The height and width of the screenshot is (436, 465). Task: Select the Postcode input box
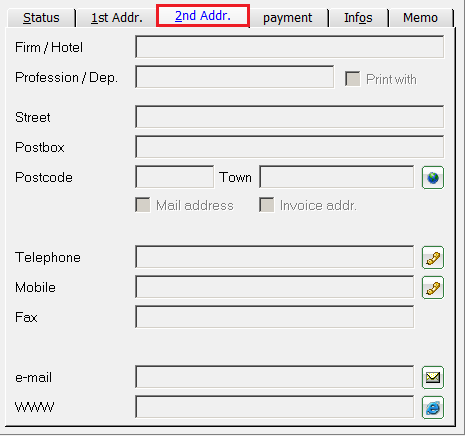point(175,177)
